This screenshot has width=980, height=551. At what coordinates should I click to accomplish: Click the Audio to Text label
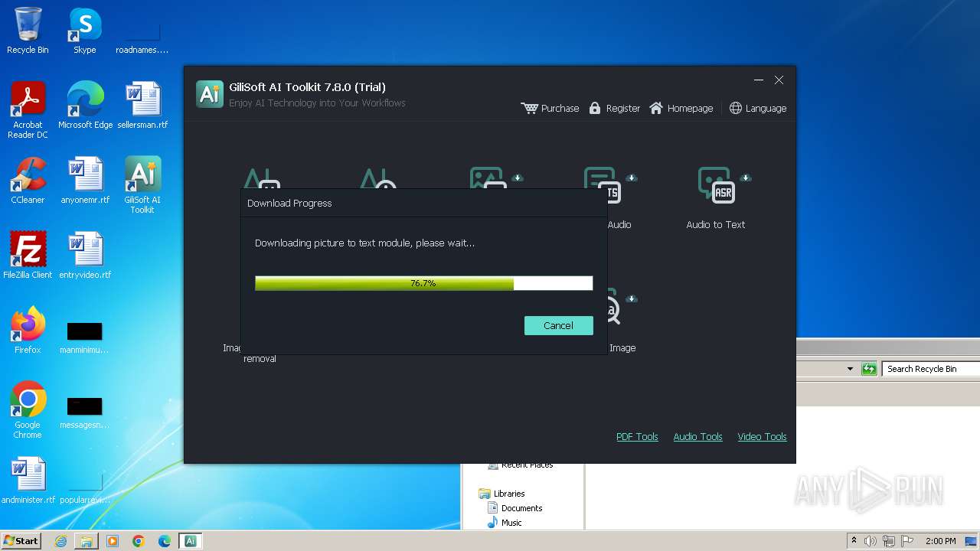click(x=715, y=224)
